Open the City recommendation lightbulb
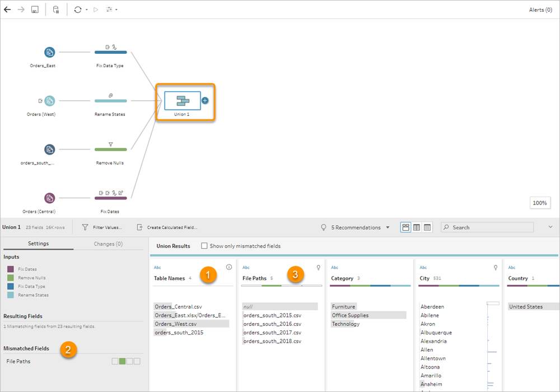560x392 pixels. [x=496, y=268]
